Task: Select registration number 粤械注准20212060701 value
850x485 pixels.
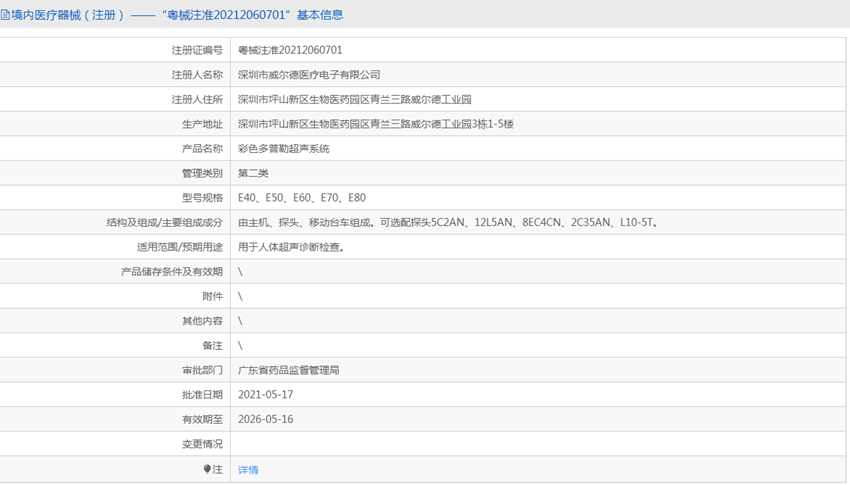Action: [x=290, y=50]
